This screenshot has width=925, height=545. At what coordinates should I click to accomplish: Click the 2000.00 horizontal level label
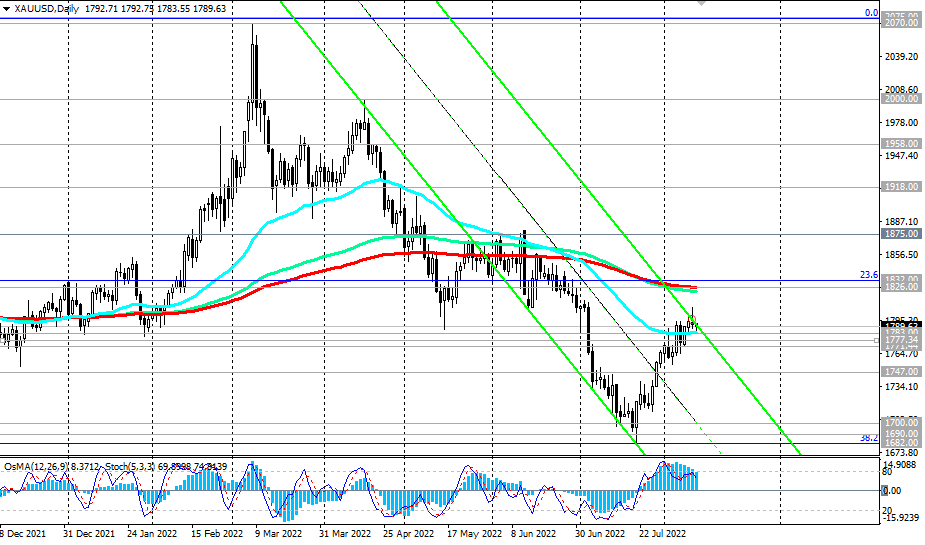(901, 99)
